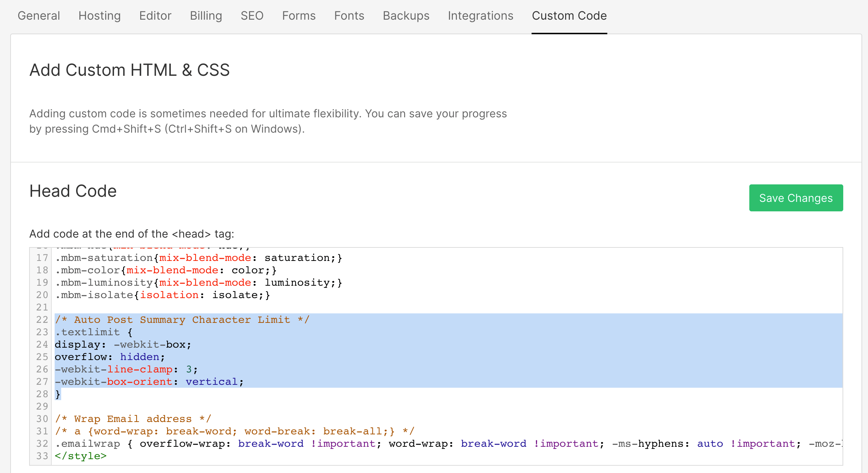Open the Fonts tab
Screen dimensions: 868x473
pyautogui.click(x=349, y=16)
